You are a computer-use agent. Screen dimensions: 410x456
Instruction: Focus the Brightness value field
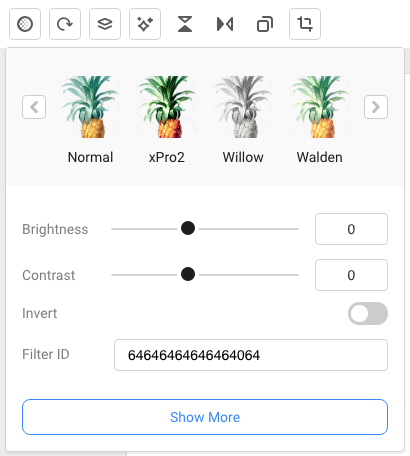pyautogui.click(x=351, y=229)
